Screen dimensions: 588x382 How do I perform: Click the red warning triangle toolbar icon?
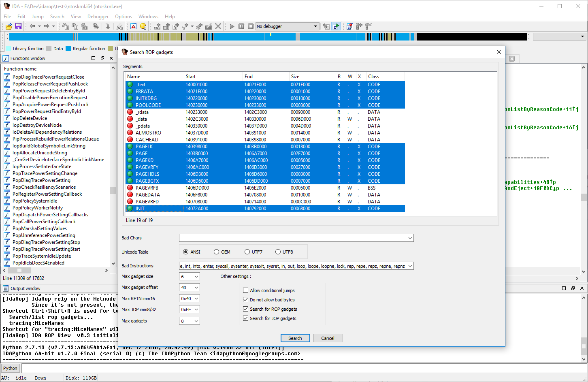coord(134,26)
